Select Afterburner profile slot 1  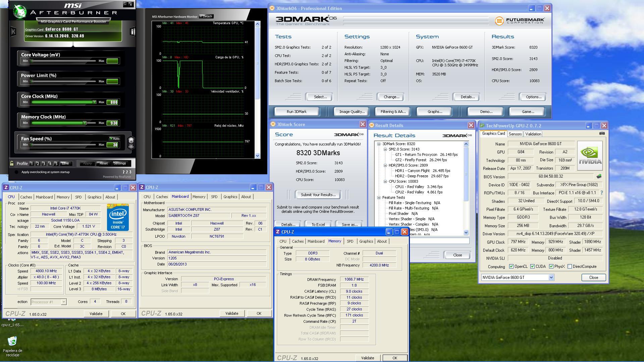32,164
